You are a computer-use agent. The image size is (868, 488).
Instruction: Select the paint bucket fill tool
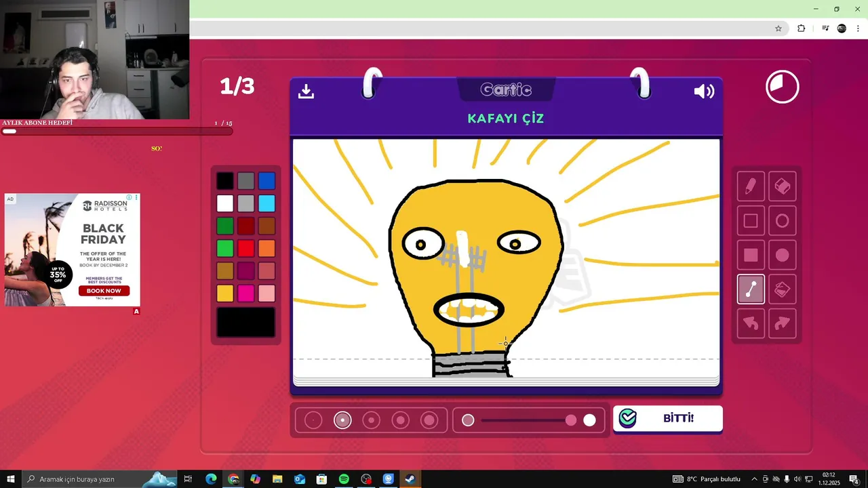(x=782, y=289)
